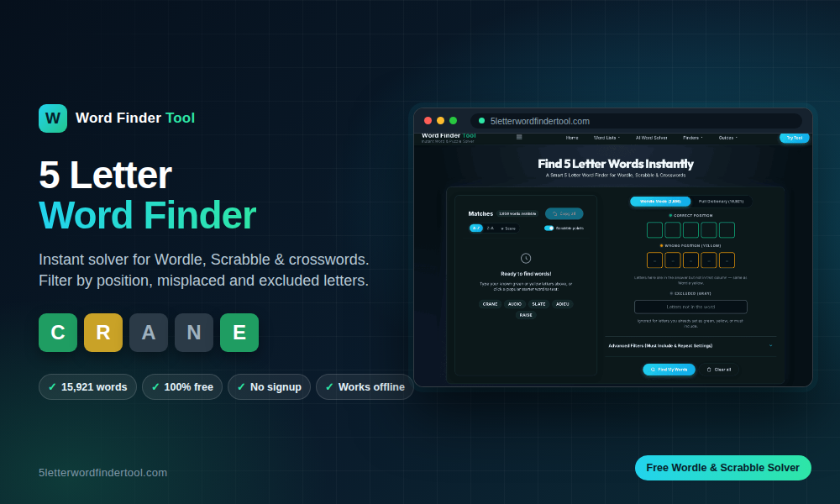Click the 'Matches' heading

(x=480, y=213)
